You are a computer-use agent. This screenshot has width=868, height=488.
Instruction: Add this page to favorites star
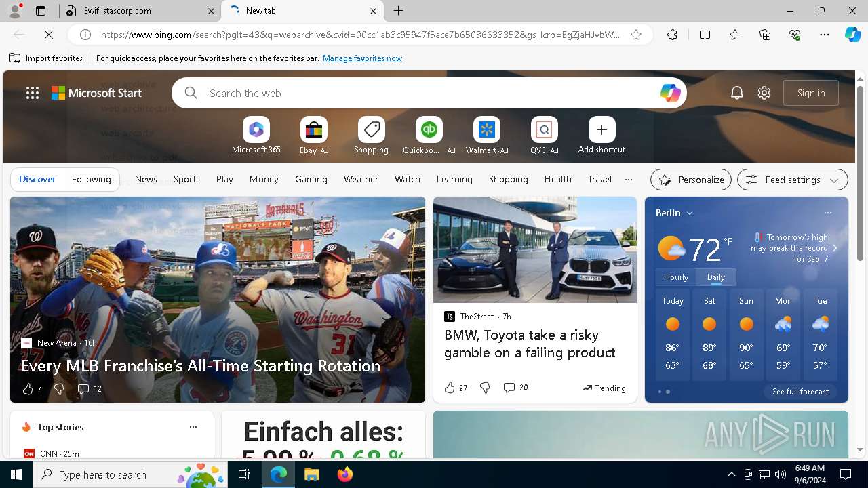[636, 35]
